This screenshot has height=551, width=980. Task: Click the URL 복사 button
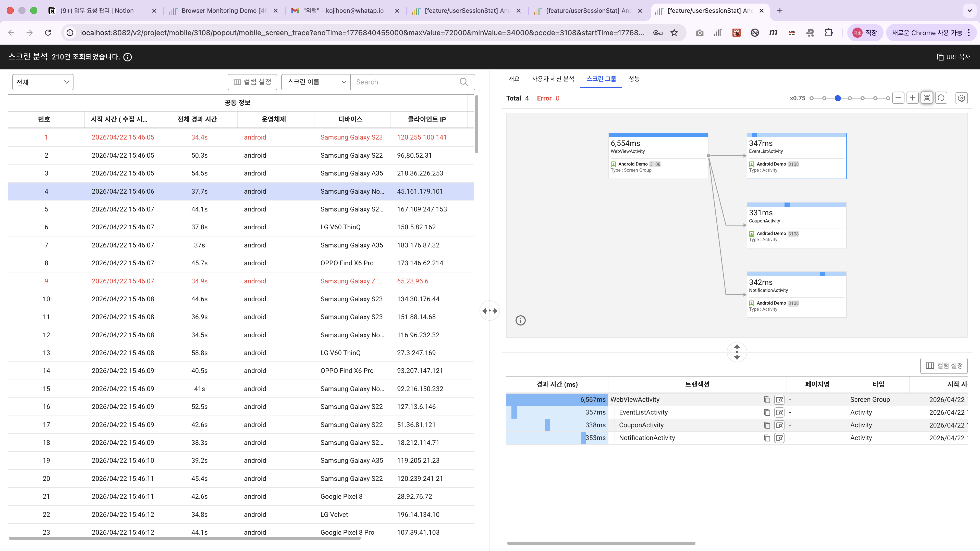click(x=953, y=57)
